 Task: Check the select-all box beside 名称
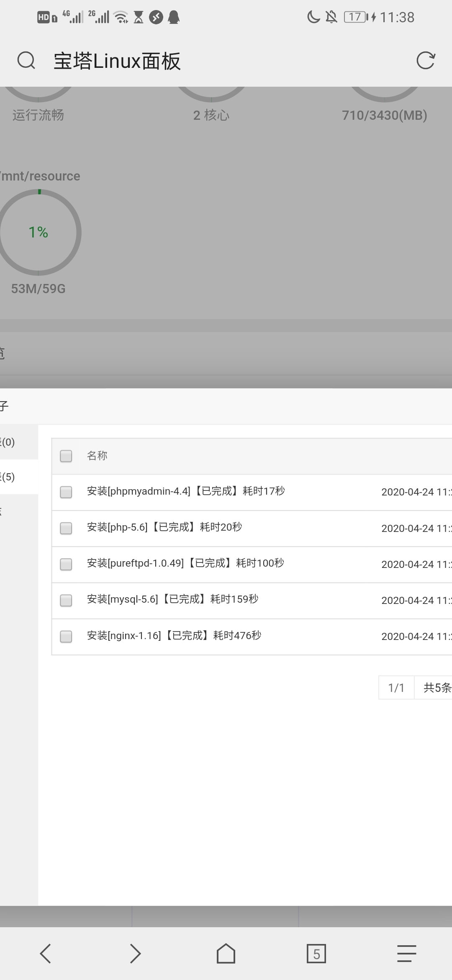point(66,456)
